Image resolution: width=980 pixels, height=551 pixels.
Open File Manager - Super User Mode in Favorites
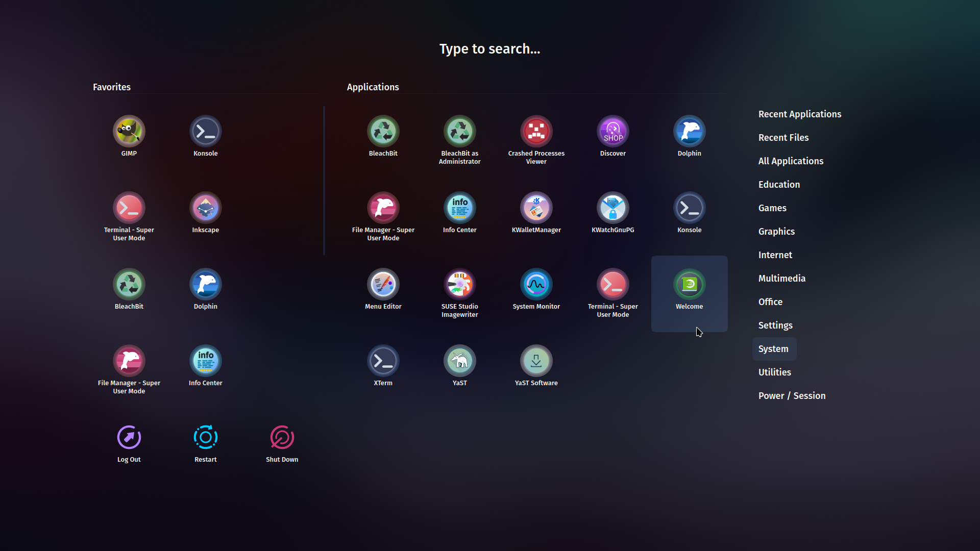(x=129, y=369)
